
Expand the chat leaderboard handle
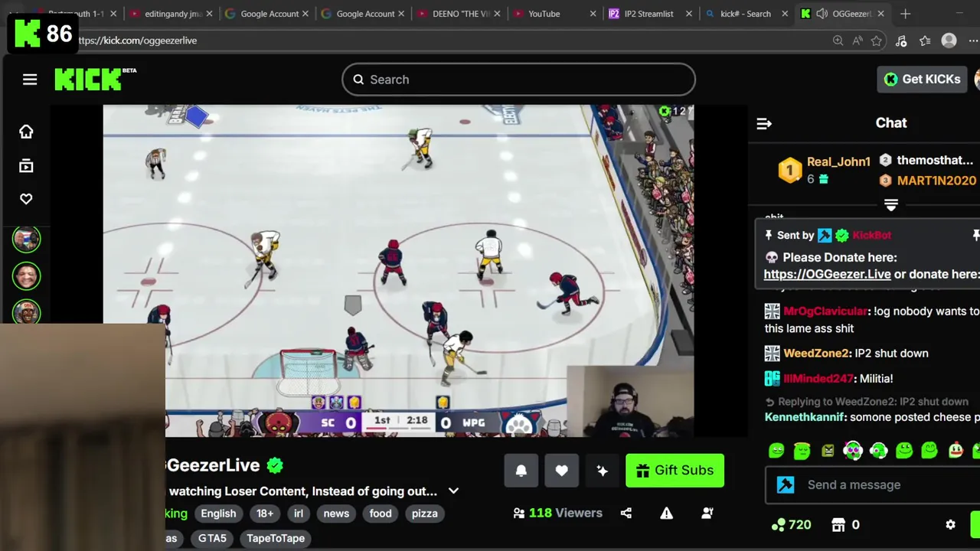coord(891,204)
